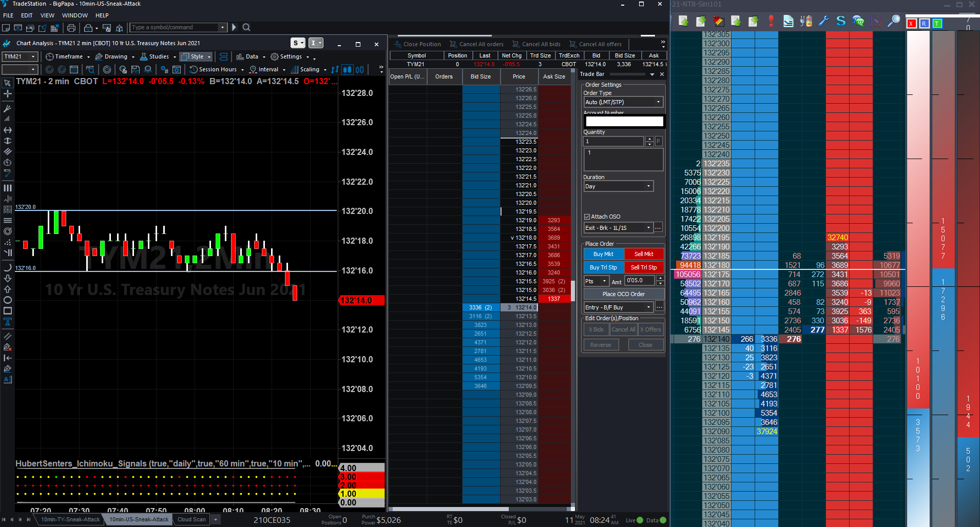The image size is (980, 527).
Task: Click the chat bubbles icon
Action: pyautogui.click(x=858, y=21)
